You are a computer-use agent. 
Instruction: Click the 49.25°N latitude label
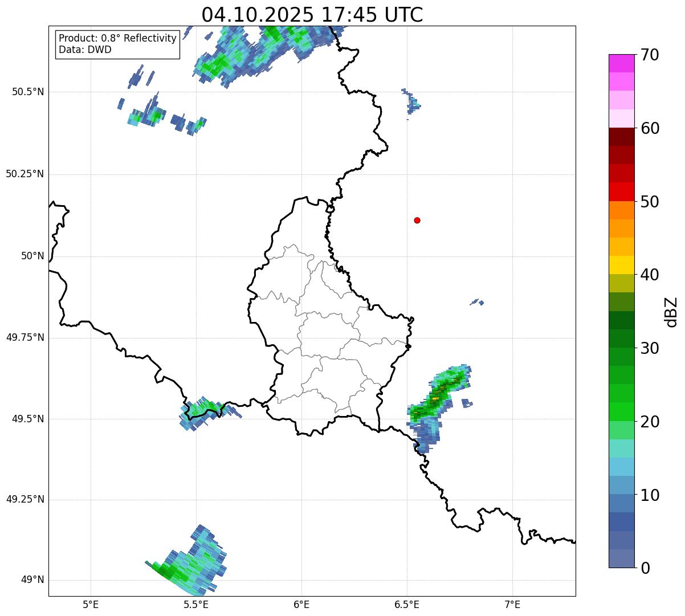[x=25, y=500]
